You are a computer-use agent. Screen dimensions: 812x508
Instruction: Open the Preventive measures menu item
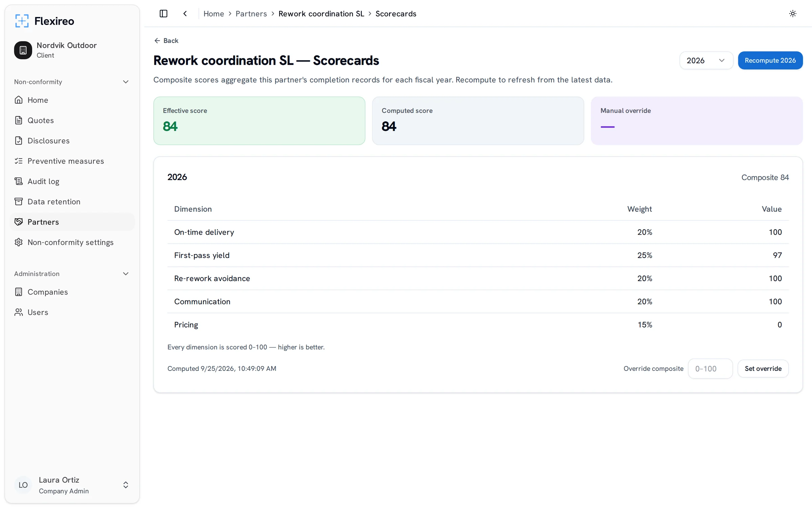coord(72,161)
